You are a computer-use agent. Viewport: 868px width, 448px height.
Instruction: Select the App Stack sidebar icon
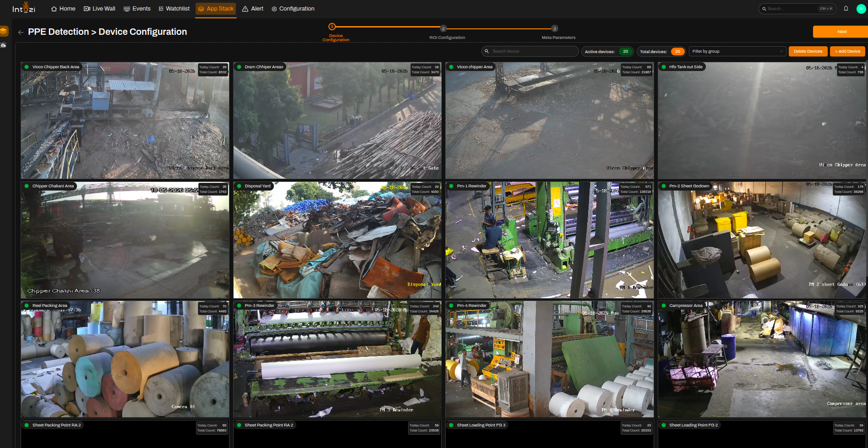tap(4, 32)
